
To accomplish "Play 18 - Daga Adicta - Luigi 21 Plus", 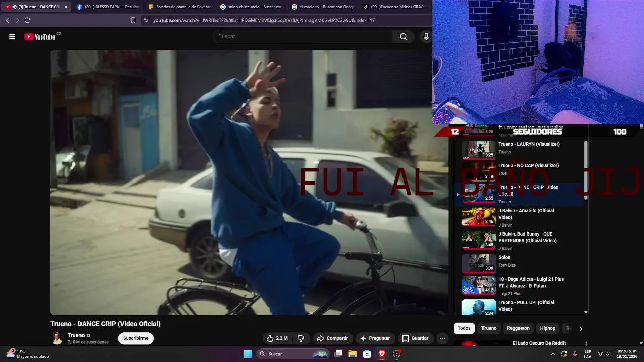I will point(518,285).
